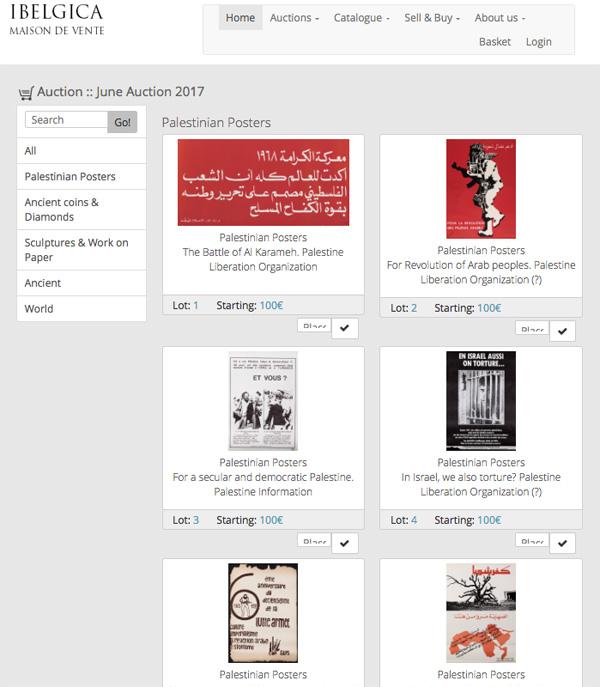
Task: Open the armed fighter poster thumbnail for Lot 2
Action: (x=481, y=189)
